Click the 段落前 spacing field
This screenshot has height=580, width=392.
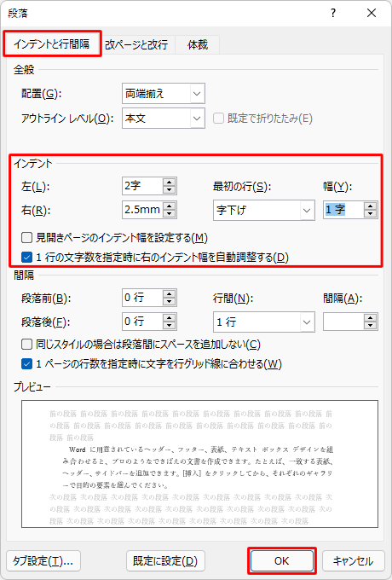pyautogui.click(x=142, y=298)
